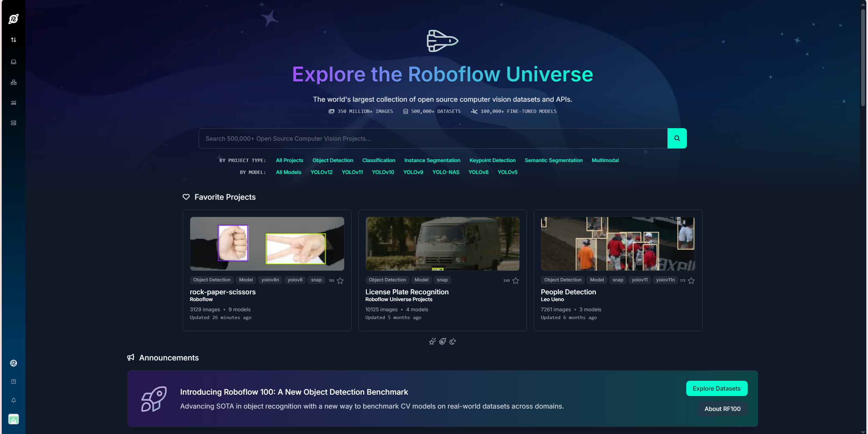
Task: Select the YOLOv5 model filter
Action: (x=508, y=172)
